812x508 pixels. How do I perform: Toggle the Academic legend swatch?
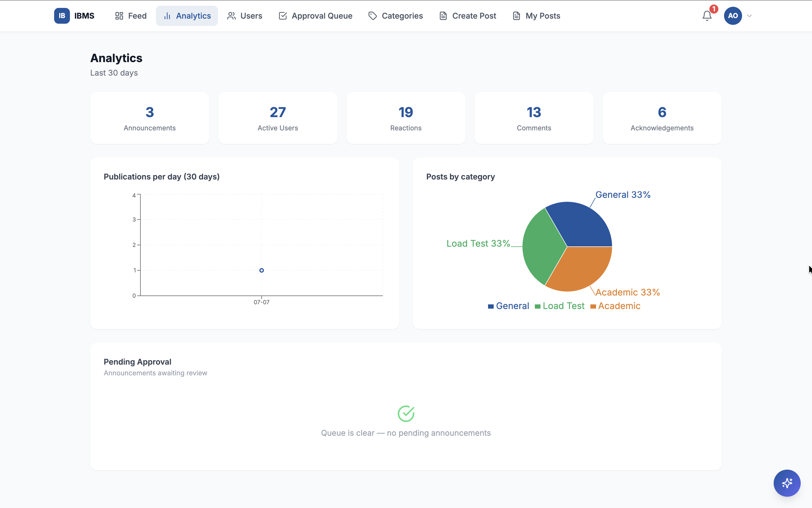(x=593, y=306)
